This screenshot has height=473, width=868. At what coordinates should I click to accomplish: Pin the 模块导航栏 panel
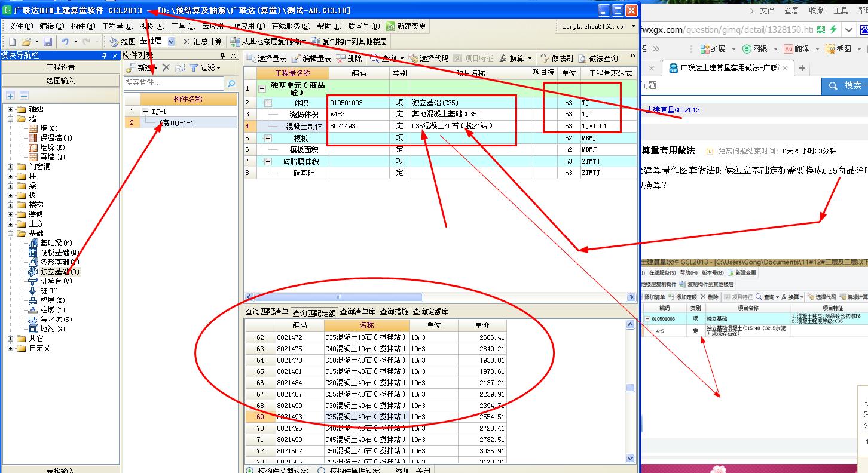pos(105,55)
